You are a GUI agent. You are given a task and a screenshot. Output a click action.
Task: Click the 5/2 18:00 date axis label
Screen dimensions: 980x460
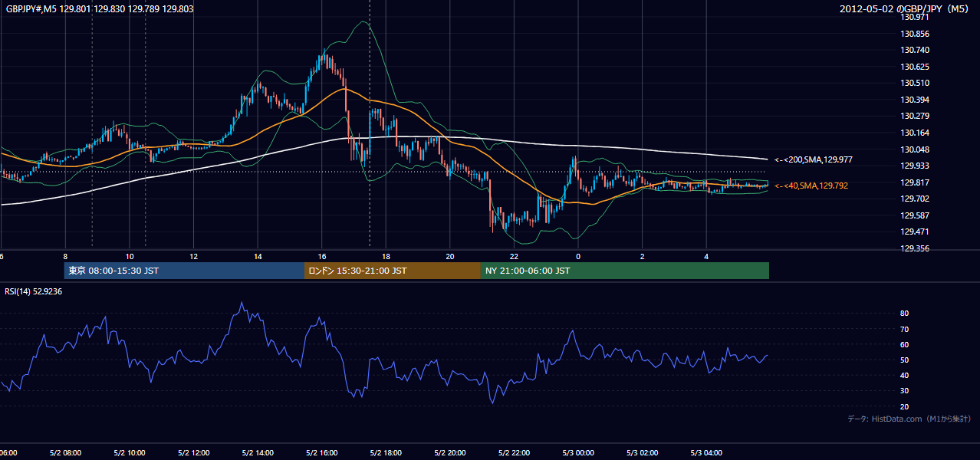click(386, 453)
